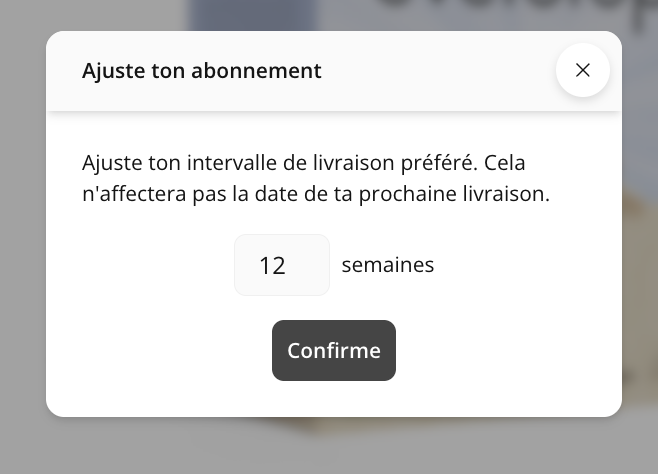Screen dimensions: 658x474
Task: Click the weeks interval input field
Action: coord(281,265)
